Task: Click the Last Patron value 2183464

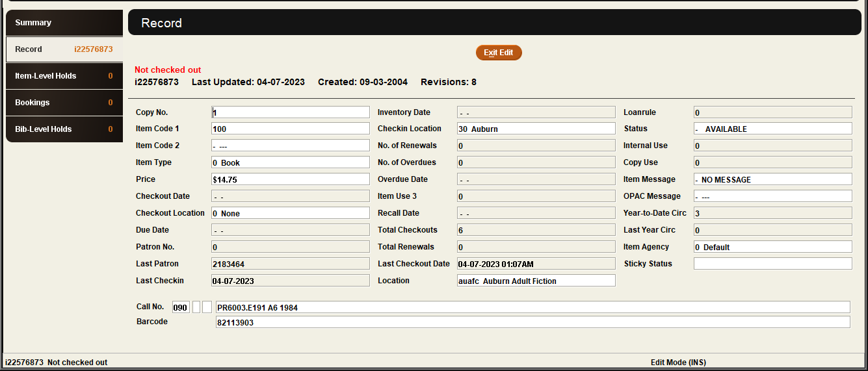Action: pos(291,264)
